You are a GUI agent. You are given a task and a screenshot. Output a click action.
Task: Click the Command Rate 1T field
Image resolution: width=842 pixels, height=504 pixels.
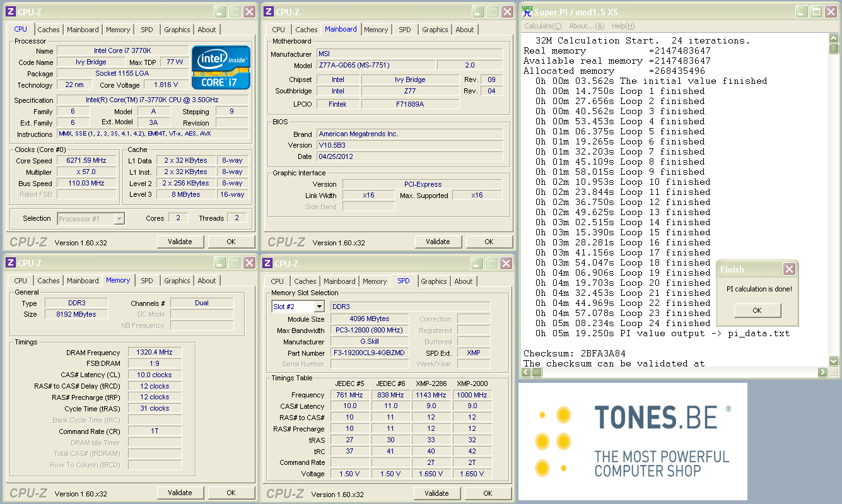pos(155,431)
